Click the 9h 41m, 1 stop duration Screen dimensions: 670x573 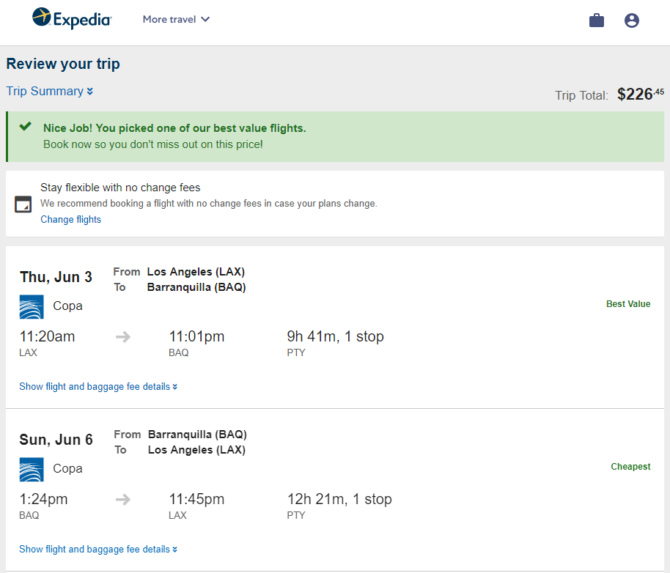click(335, 337)
